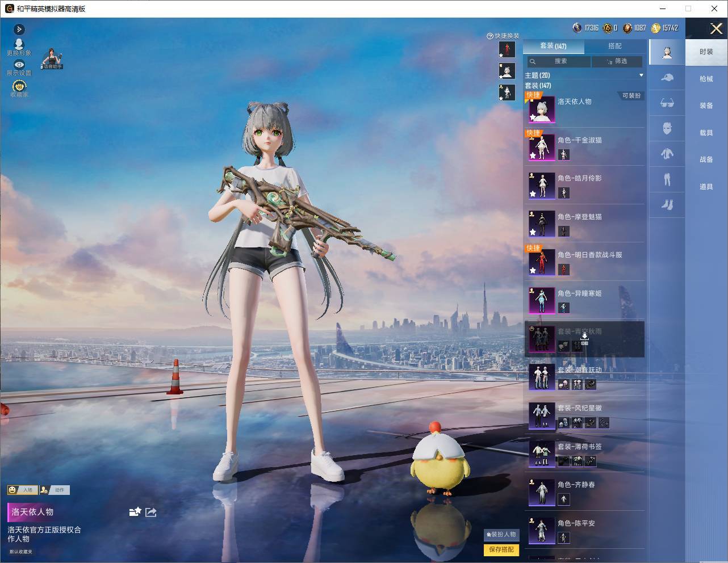Select the cap headwear category icon
728x563 pixels.
tap(667, 78)
